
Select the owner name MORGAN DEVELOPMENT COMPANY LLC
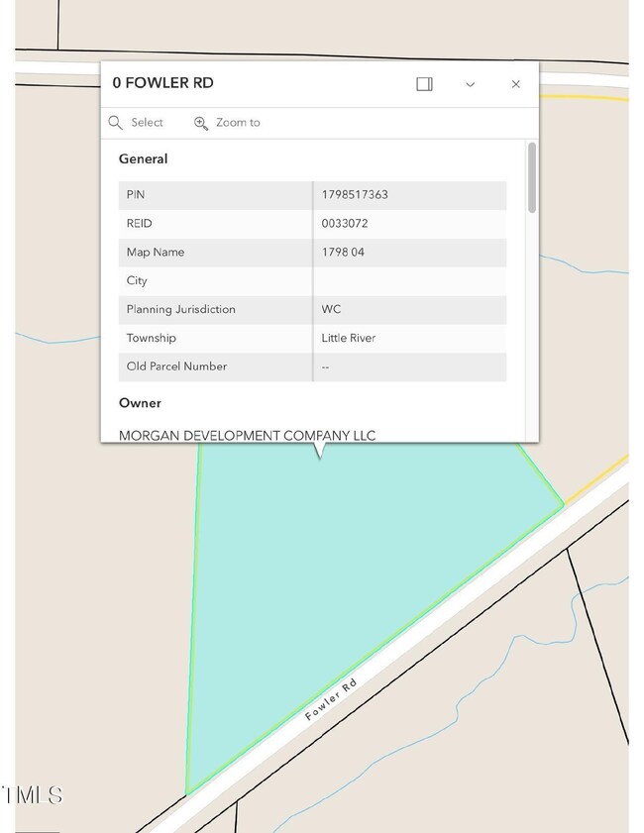(247, 435)
